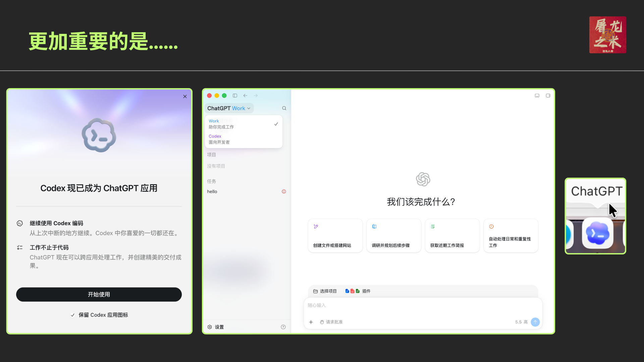Select the Work 助你完成工作 option

point(244,124)
